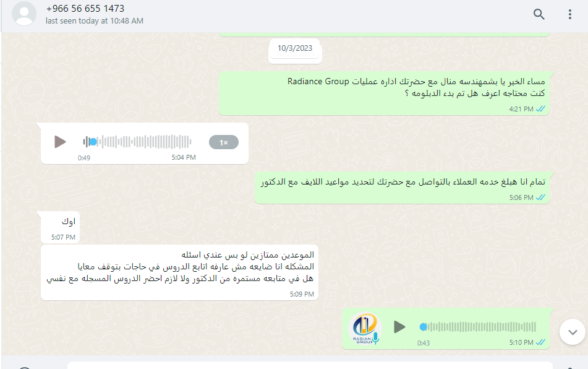588x369 pixels.
Task: Open the three-dot chat menu
Action: (569, 14)
